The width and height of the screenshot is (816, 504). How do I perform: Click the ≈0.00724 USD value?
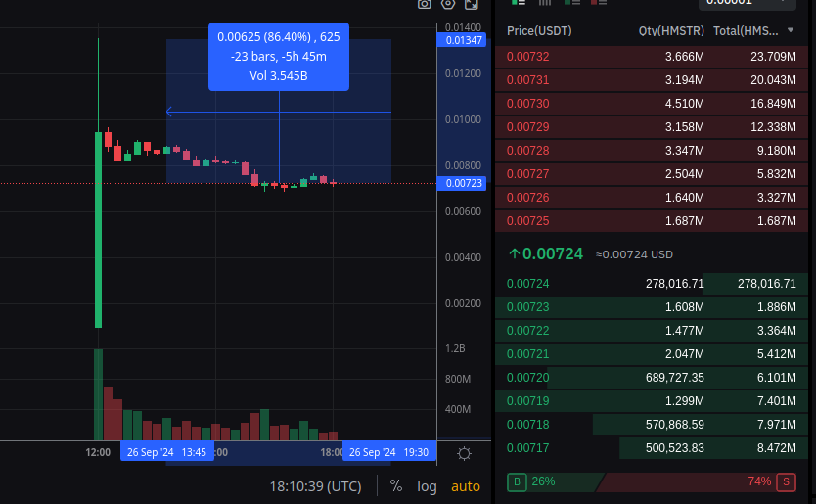634,254
